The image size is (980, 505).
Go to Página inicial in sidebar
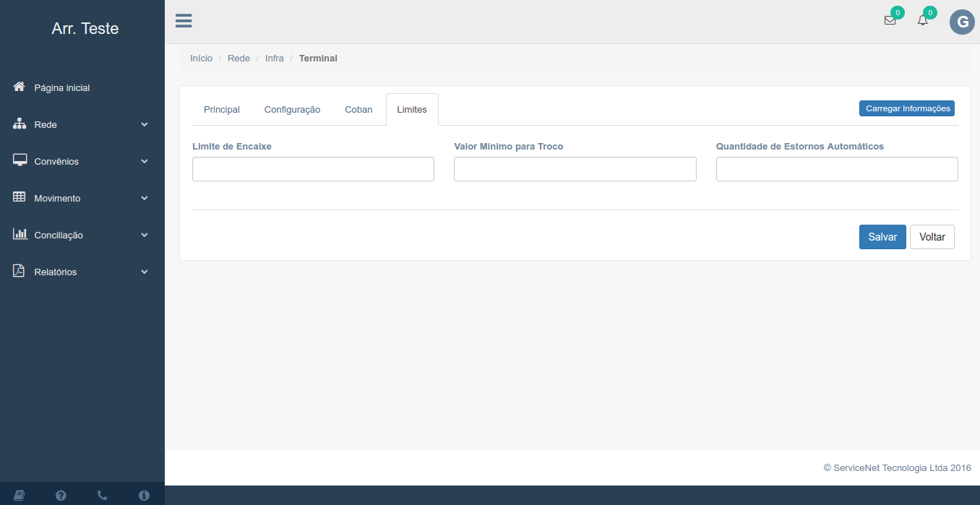61,87
